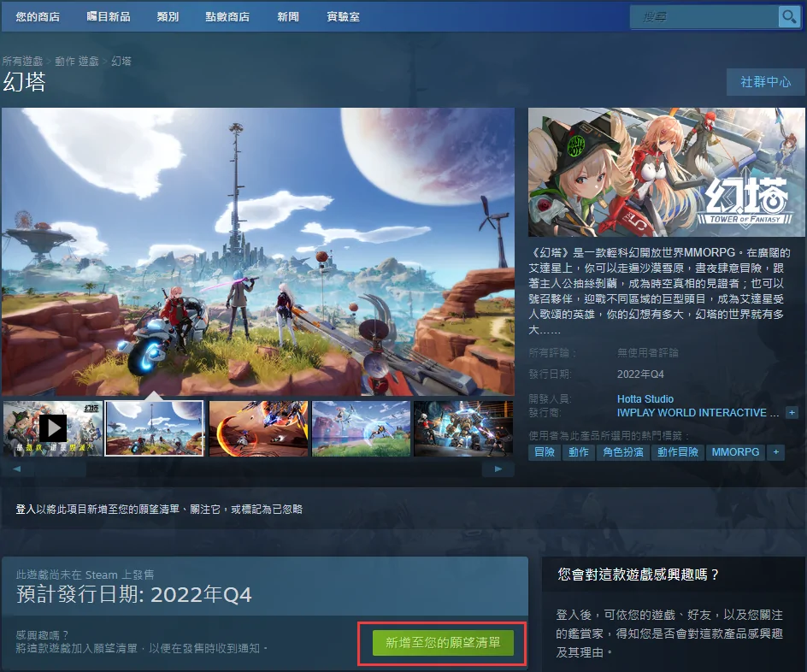The width and height of the screenshot is (807, 672).
Task: Add game via 新增至您的願望清單 button
Action: click(443, 643)
